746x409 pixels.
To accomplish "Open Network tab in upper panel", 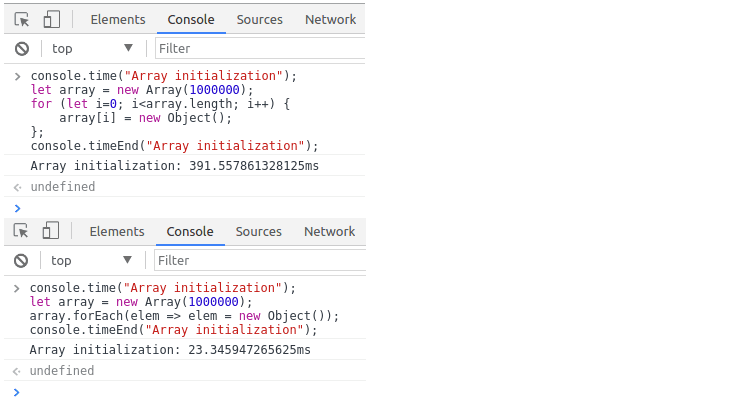I will [x=330, y=19].
